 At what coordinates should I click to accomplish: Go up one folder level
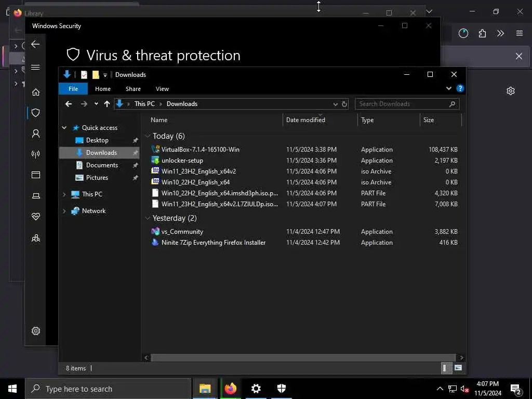pyautogui.click(x=107, y=104)
